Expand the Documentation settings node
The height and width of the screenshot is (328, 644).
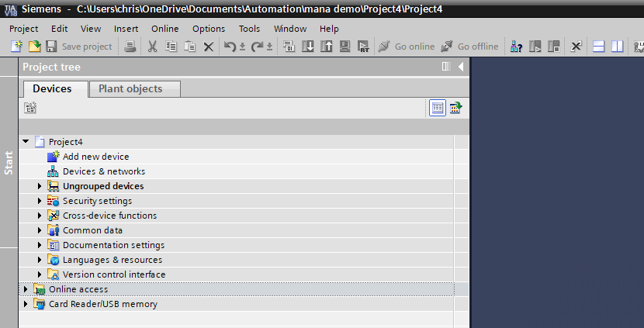pyautogui.click(x=40, y=245)
